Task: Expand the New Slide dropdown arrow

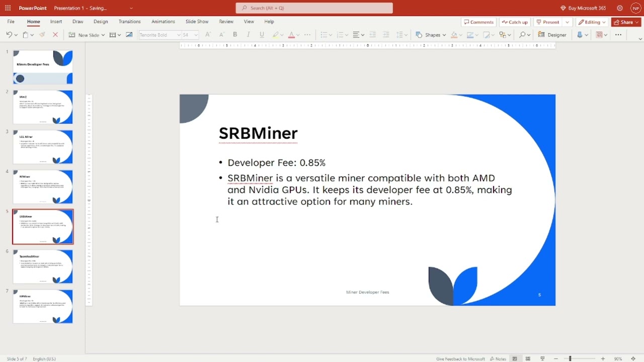Action: [103, 35]
